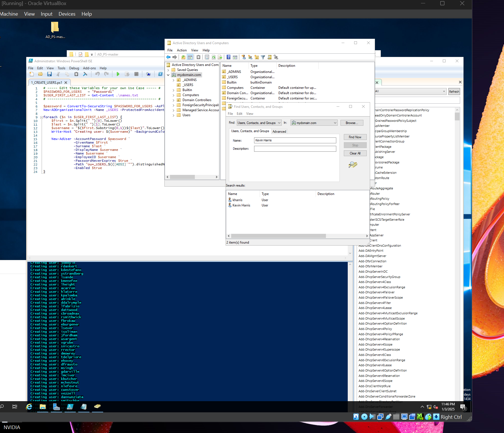
Task: Select the _USERS folder in AD tree
Action: coord(188,85)
